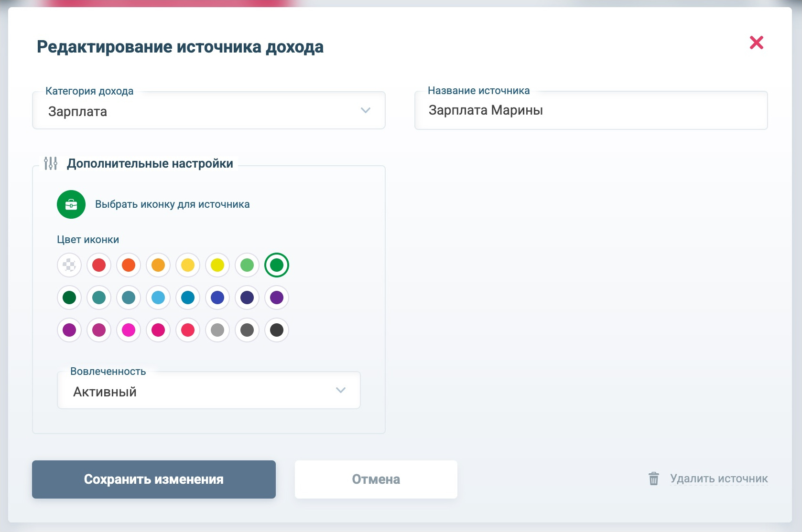
Task: Choose the light green color swatch
Action: tap(247, 265)
